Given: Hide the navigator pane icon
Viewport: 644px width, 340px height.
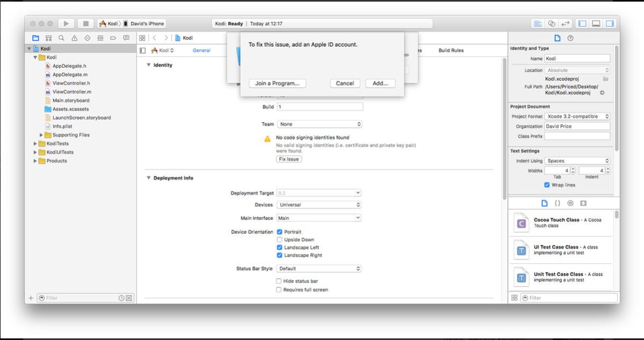Looking at the screenshot, I should (x=583, y=24).
